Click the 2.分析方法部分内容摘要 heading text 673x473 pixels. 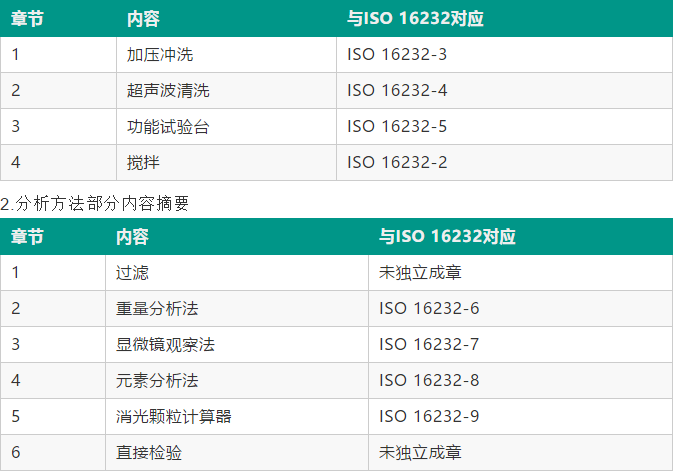(94, 203)
